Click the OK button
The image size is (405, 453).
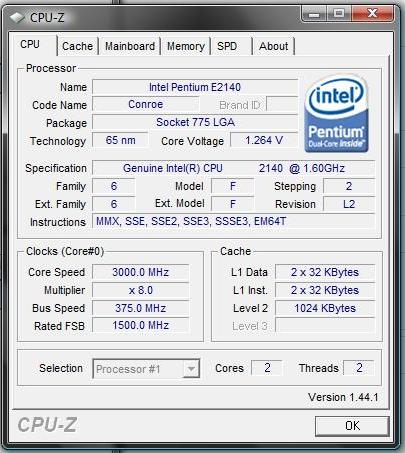352,426
